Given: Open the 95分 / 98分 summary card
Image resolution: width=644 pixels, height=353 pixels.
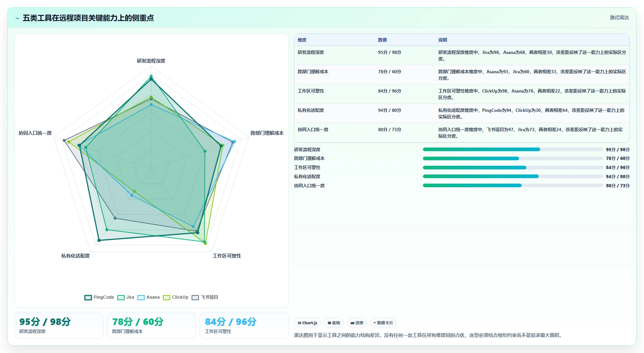Looking at the screenshot, I should (59, 325).
